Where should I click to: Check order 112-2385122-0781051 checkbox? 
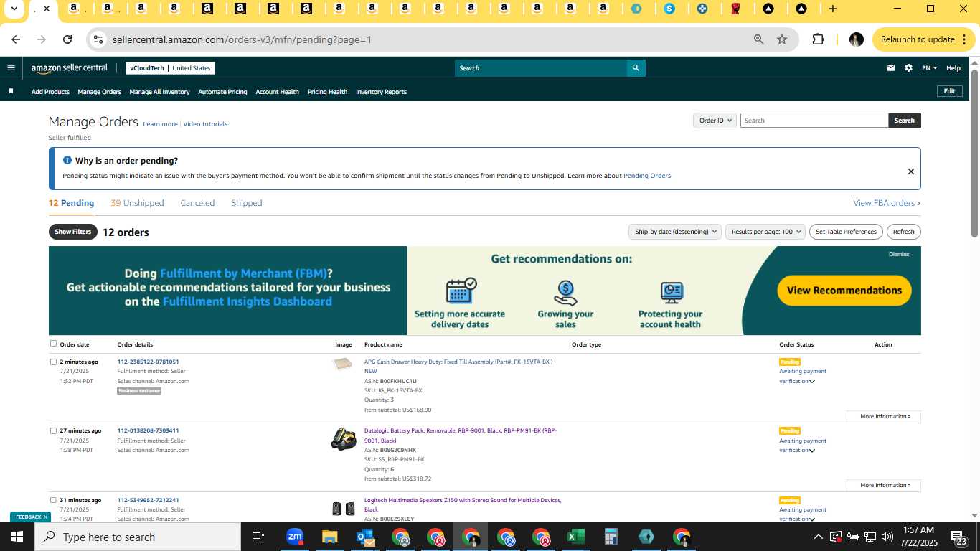[53, 362]
